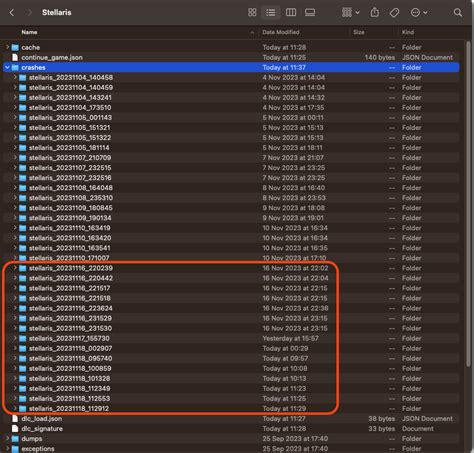Click the Share toolbar icon
Viewport: 474px width, 453px height.
[x=375, y=13]
